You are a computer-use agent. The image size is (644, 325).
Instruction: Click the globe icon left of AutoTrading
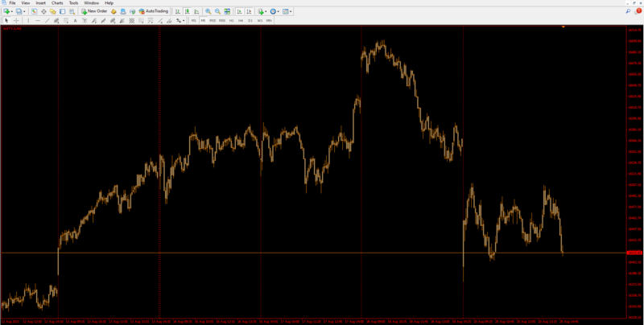click(x=132, y=11)
